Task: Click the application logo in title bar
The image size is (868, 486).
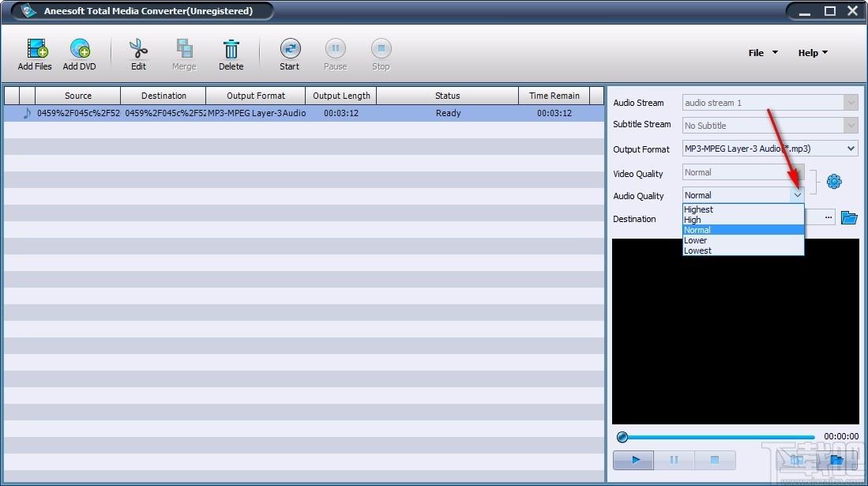Action: coord(28,11)
